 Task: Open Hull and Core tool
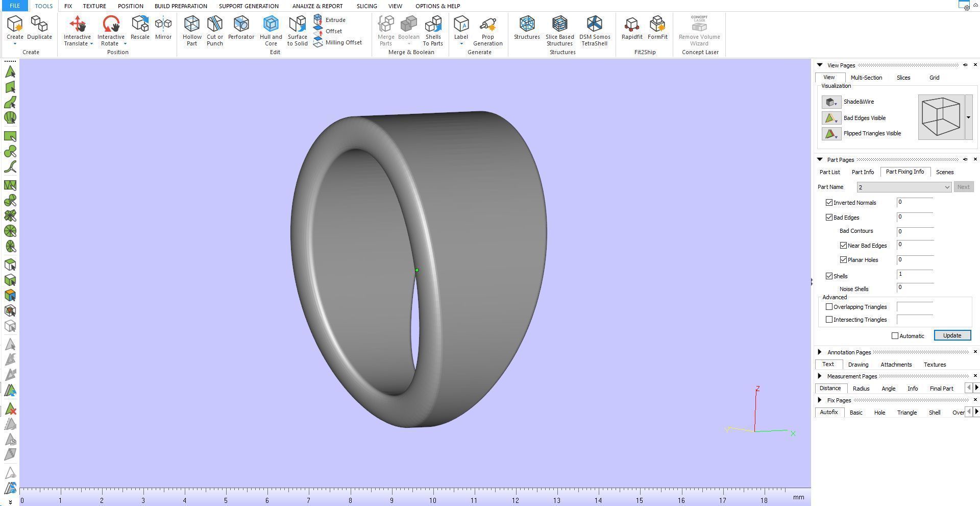[271, 31]
